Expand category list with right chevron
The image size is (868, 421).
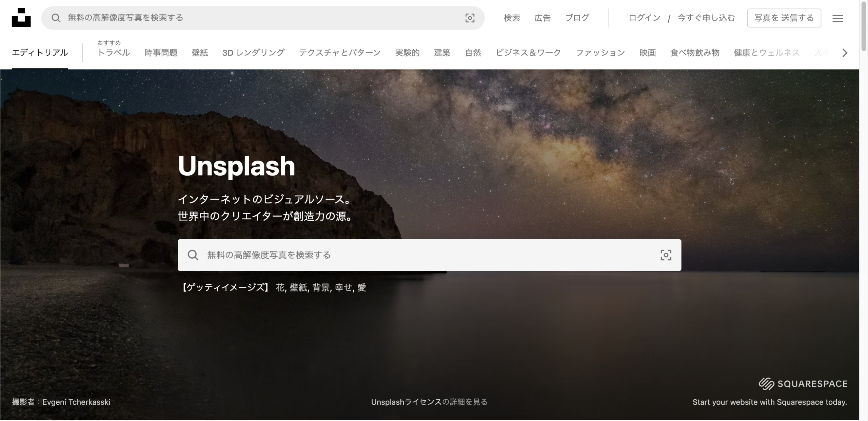(845, 53)
